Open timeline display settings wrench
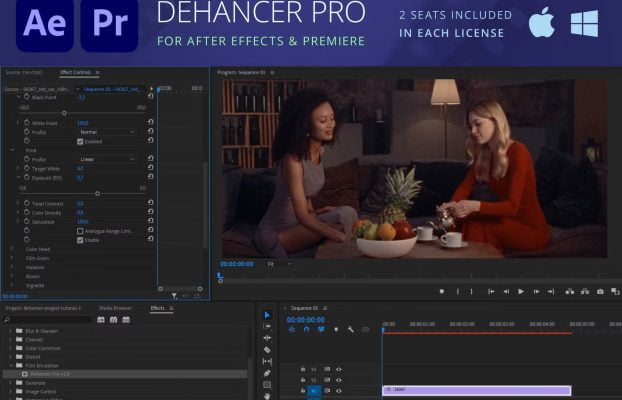622x400 pixels. pyautogui.click(x=351, y=329)
